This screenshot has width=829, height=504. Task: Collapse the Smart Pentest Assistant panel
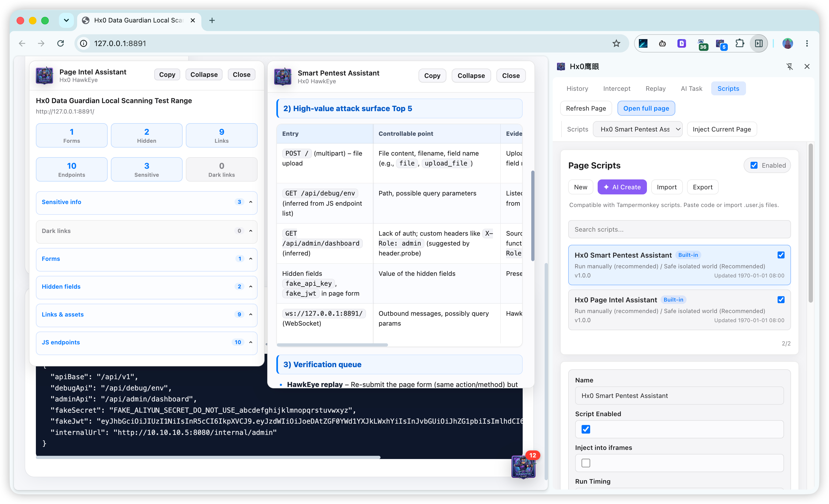[x=471, y=76]
